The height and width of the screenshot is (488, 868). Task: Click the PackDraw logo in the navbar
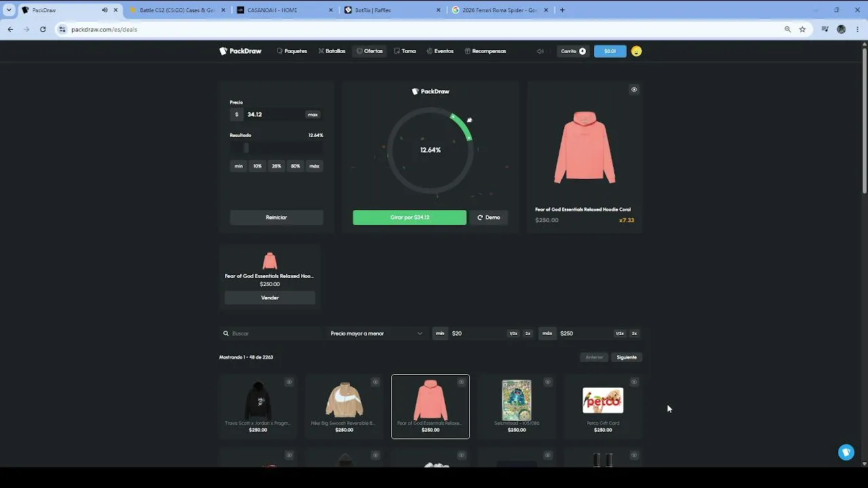[240, 51]
